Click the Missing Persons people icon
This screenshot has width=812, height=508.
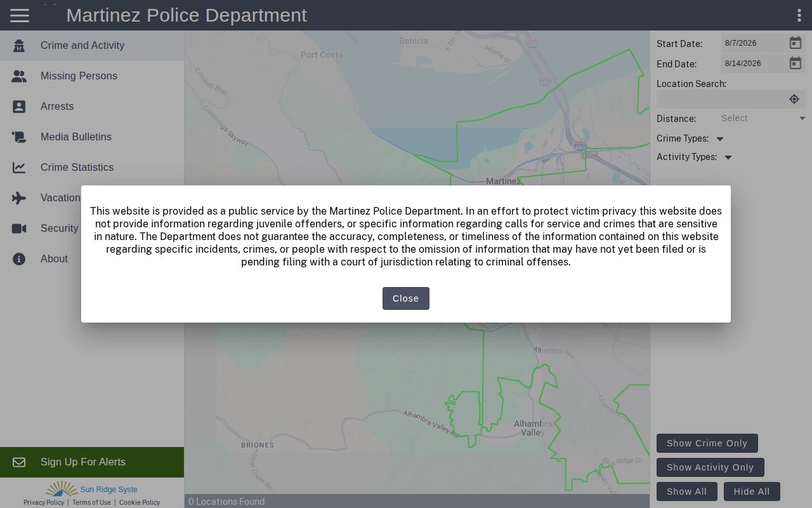tap(19, 76)
